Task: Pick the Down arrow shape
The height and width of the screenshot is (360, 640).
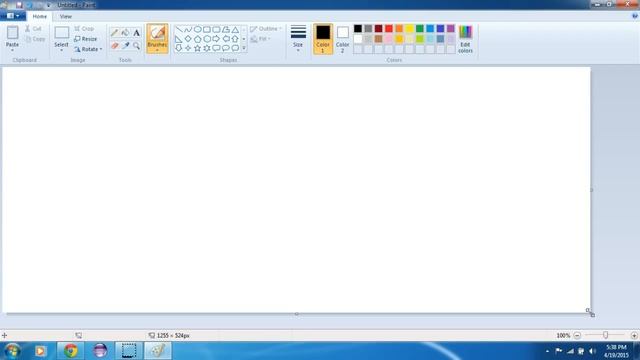Action: tap(179, 48)
